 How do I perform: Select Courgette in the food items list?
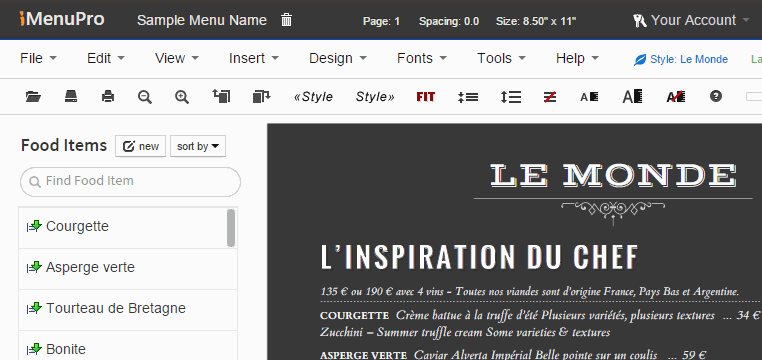[x=77, y=226]
